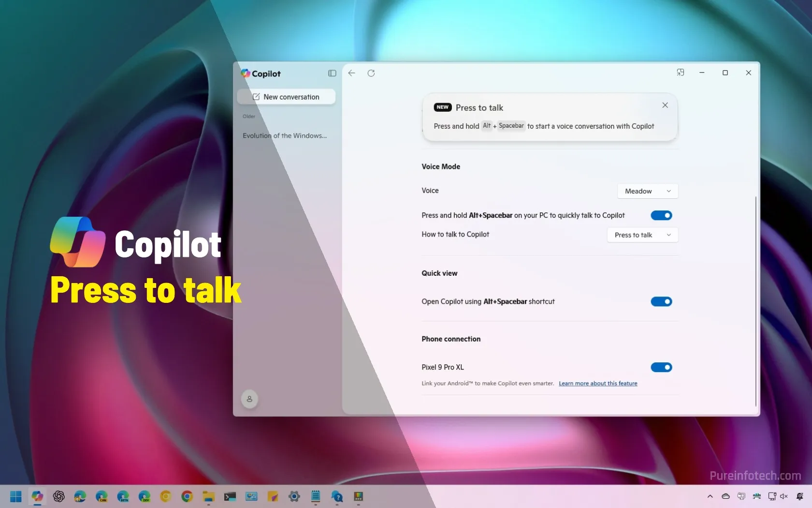The height and width of the screenshot is (508, 812).
Task: Open Sticky Notes from the taskbar
Action: pyautogui.click(x=273, y=496)
